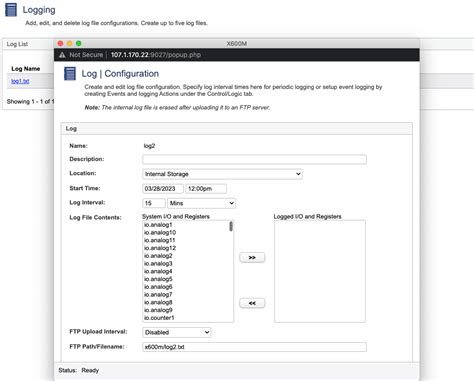Click the Start Time field showing 12:00pm
The height and width of the screenshot is (381, 474).
point(206,189)
